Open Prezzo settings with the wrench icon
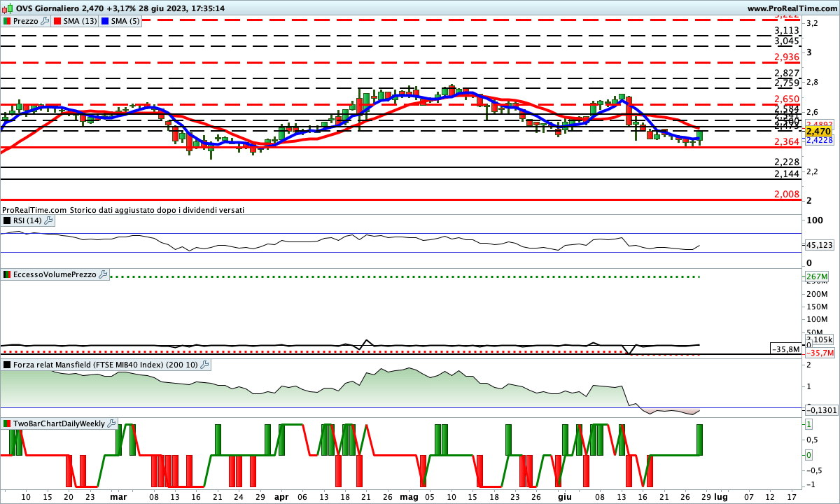The height and width of the screenshot is (504, 840). pyautogui.click(x=45, y=21)
